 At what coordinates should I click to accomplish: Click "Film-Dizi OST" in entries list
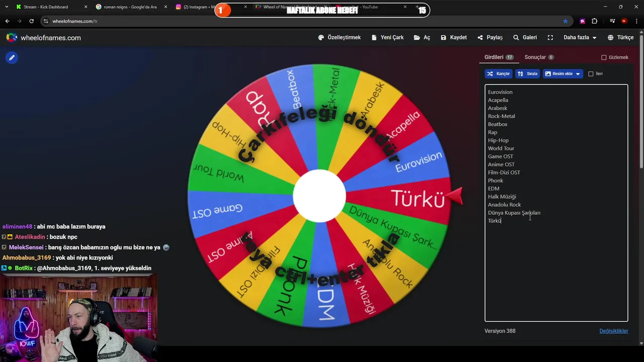(504, 172)
